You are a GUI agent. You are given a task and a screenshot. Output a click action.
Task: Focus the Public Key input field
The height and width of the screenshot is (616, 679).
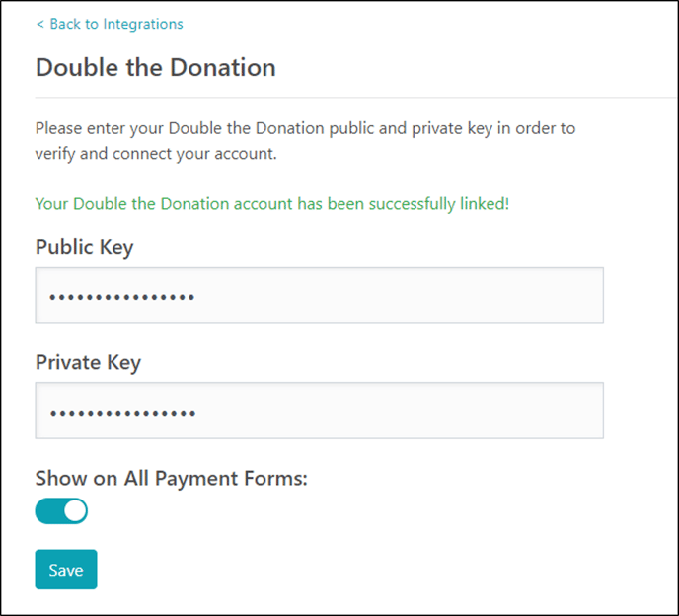tap(319, 295)
